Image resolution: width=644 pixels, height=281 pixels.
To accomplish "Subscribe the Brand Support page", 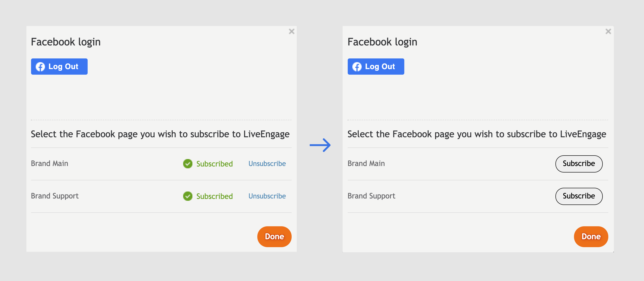I will coord(579,196).
